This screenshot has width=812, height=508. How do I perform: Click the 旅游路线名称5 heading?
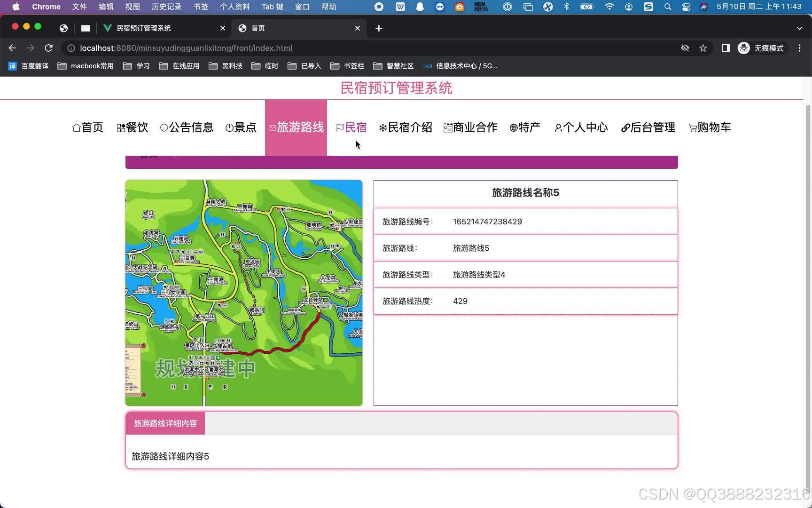coord(525,193)
